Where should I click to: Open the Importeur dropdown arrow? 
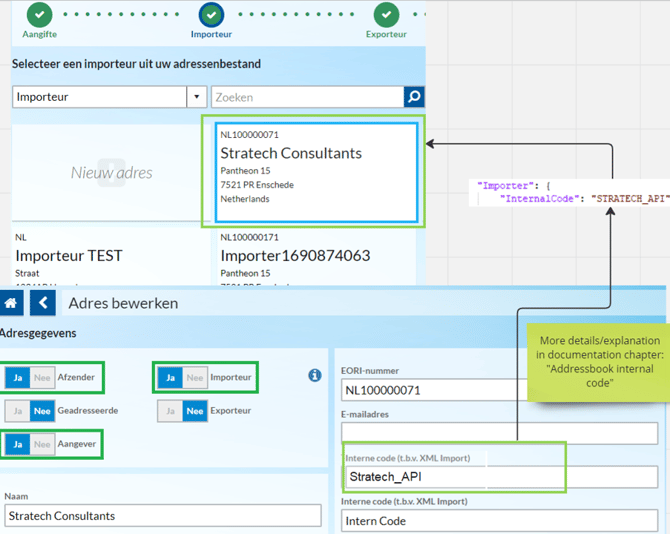coord(197,97)
